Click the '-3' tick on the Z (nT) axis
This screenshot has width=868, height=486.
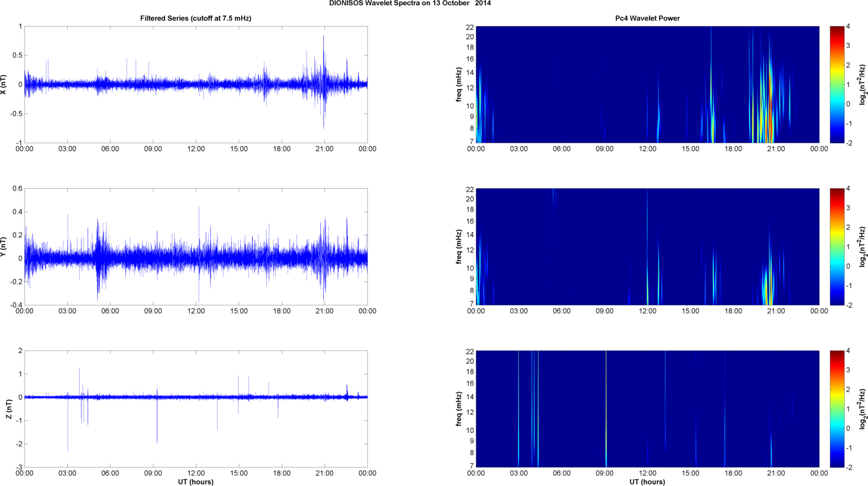pyautogui.click(x=19, y=467)
